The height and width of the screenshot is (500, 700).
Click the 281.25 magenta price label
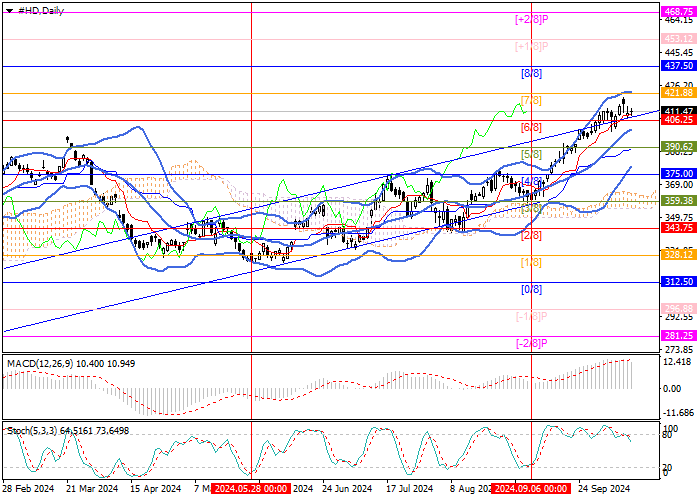pos(679,336)
